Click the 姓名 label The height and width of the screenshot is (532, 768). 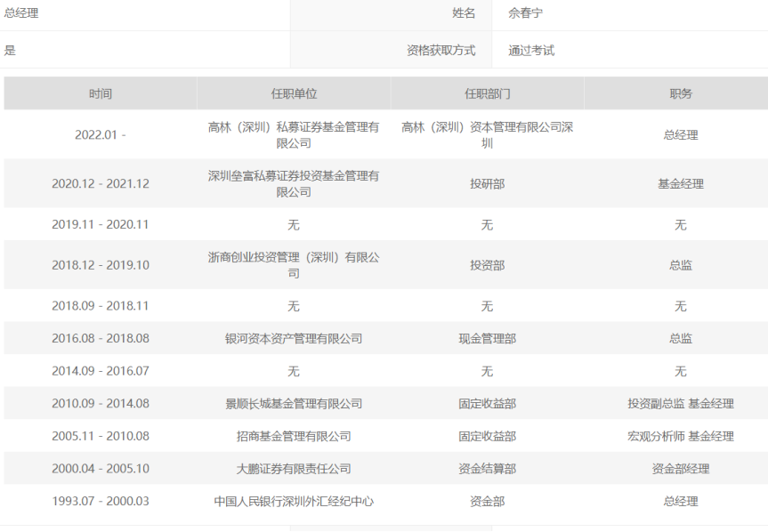click(464, 13)
